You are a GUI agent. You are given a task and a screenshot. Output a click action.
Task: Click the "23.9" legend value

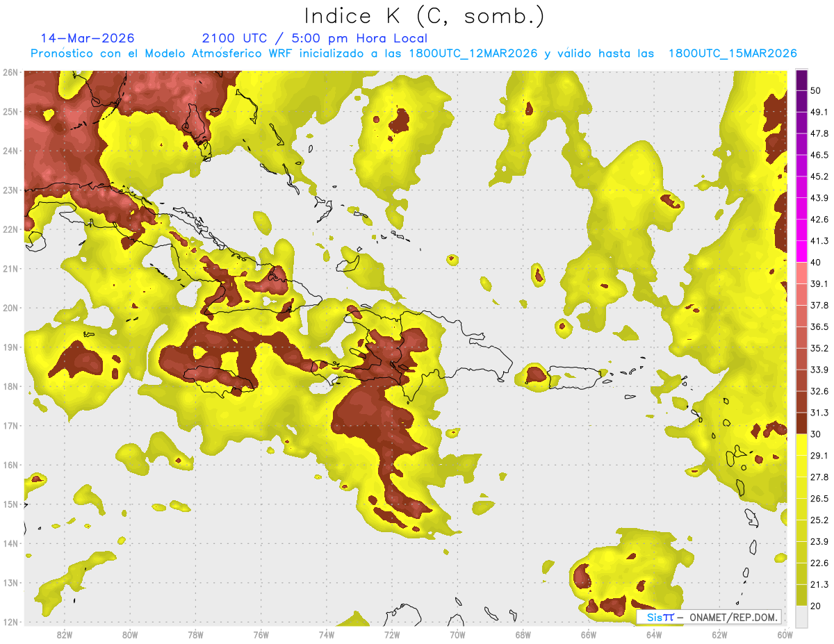819,542
